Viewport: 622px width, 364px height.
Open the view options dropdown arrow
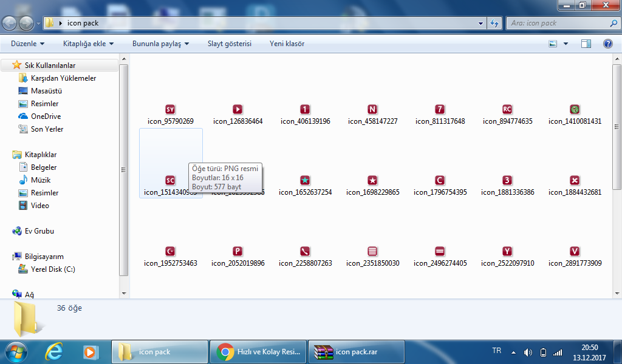coord(566,44)
